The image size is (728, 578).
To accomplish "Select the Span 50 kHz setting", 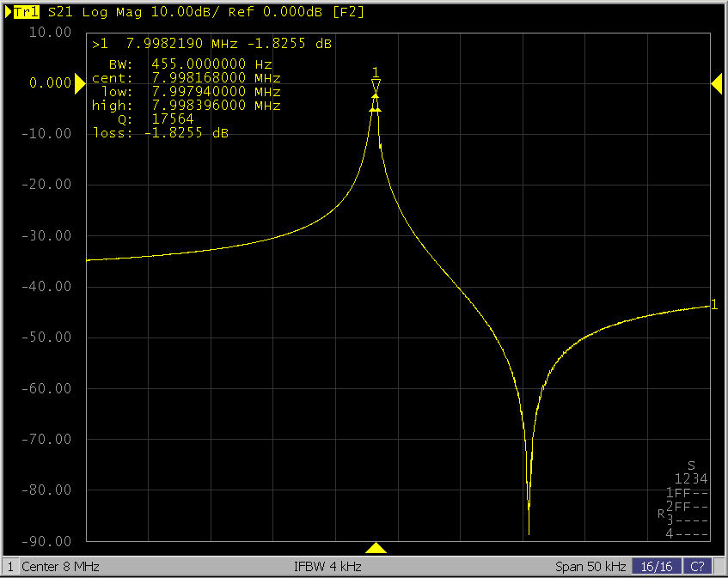I will pos(591,567).
